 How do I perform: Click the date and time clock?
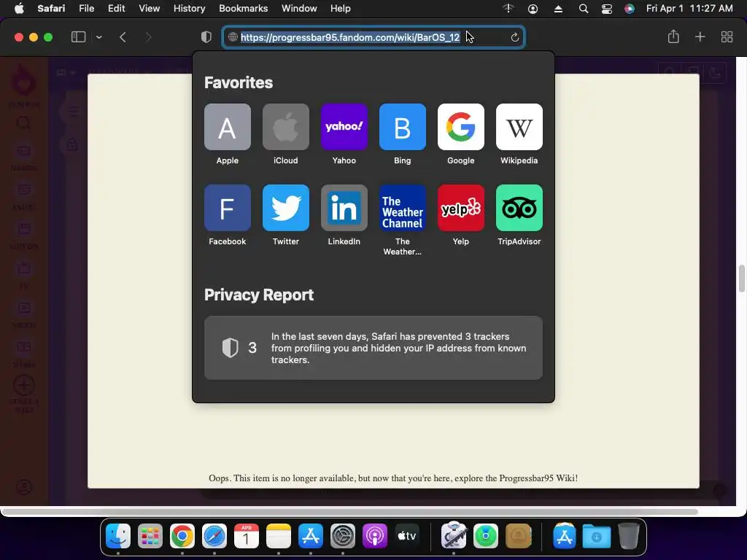point(689,8)
